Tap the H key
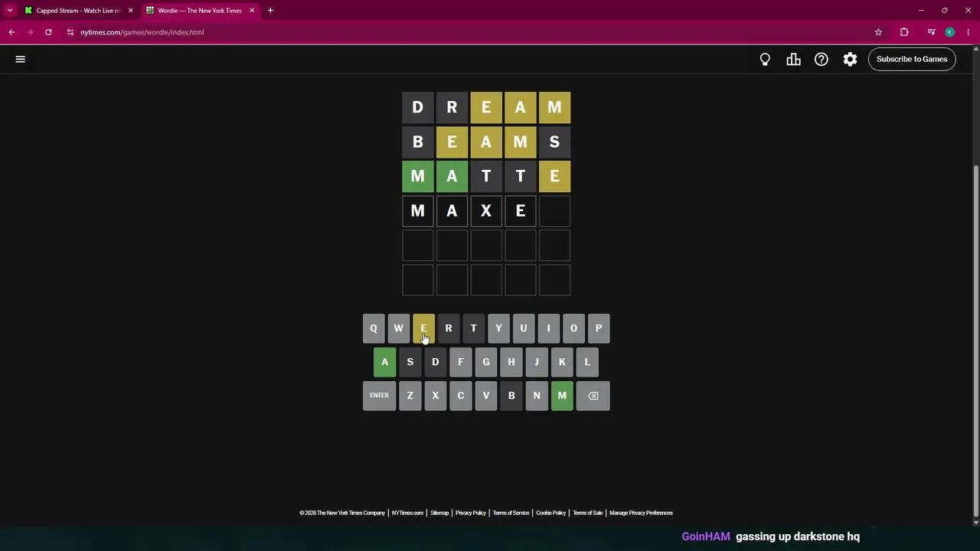Viewport: 980px width, 551px height. [511, 362]
